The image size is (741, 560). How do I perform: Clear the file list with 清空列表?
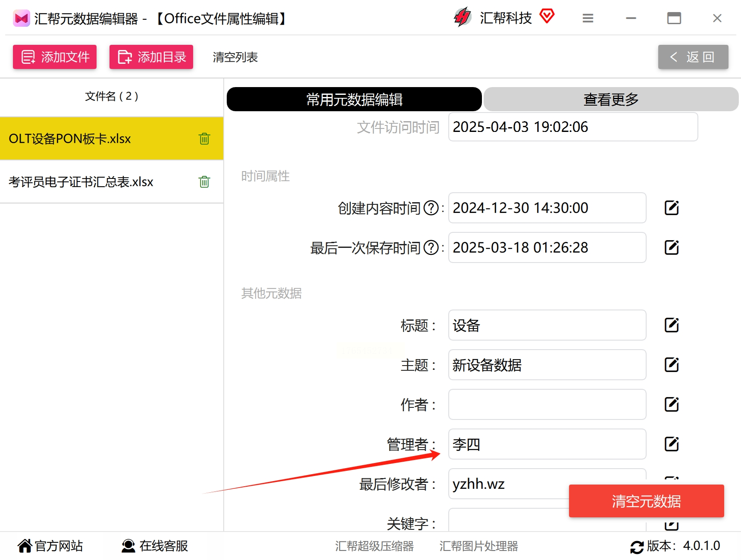(235, 57)
